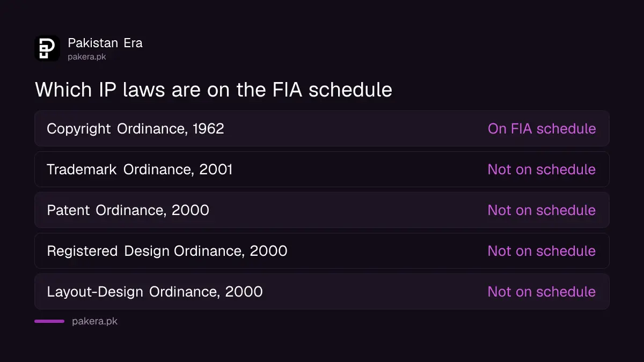644x362 pixels.
Task: Click Not on schedule beside Trademark Ordinance
Action: pyautogui.click(x=542, y=169)
